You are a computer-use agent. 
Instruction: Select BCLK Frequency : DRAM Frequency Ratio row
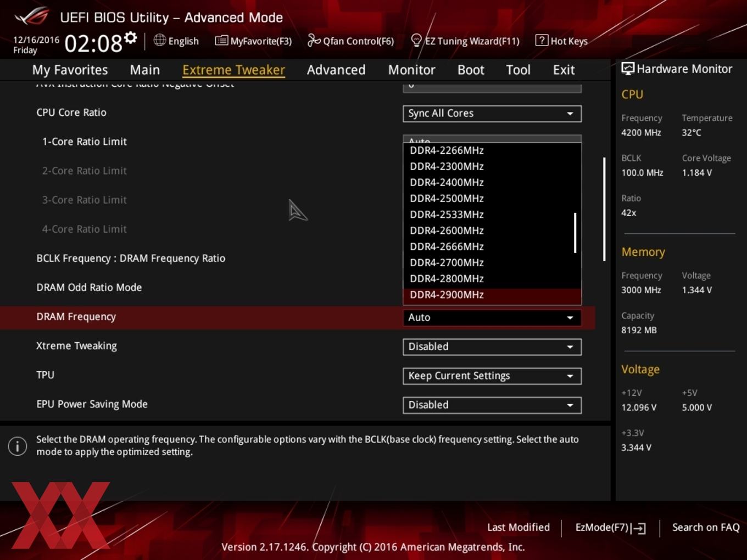tap(131, 258)
